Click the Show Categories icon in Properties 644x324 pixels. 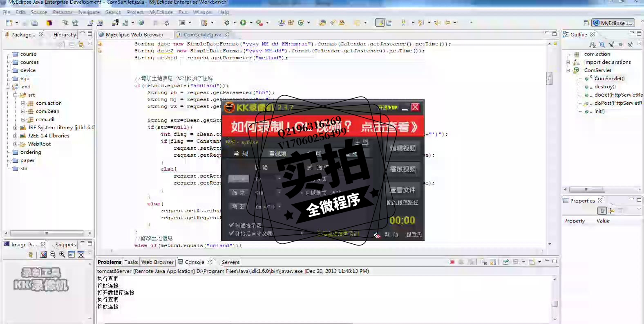coord(602,211)
